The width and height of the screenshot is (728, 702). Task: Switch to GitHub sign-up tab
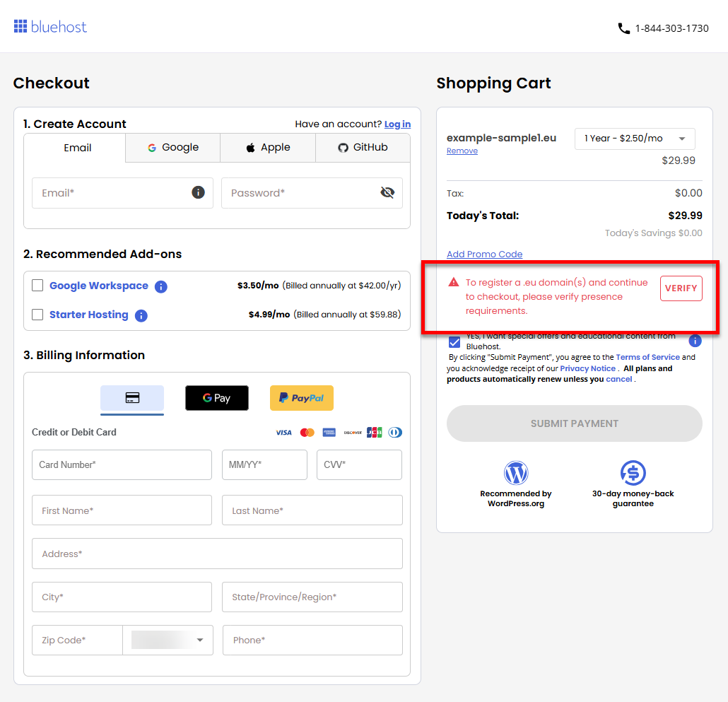click(363, 148)
